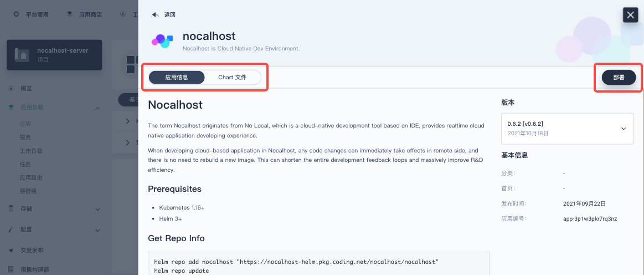Click the 部署 deploy button

(619, 77)
